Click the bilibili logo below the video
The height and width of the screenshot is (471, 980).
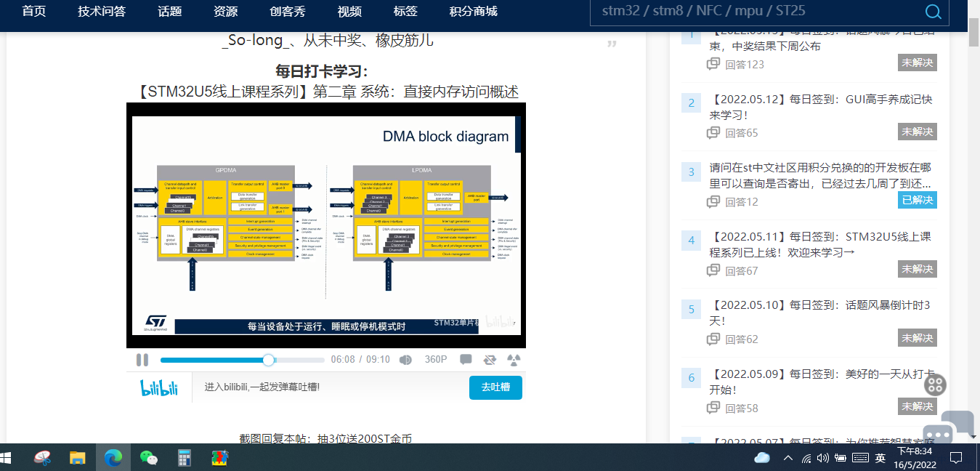pyautogui.click(x=159, y=387)
